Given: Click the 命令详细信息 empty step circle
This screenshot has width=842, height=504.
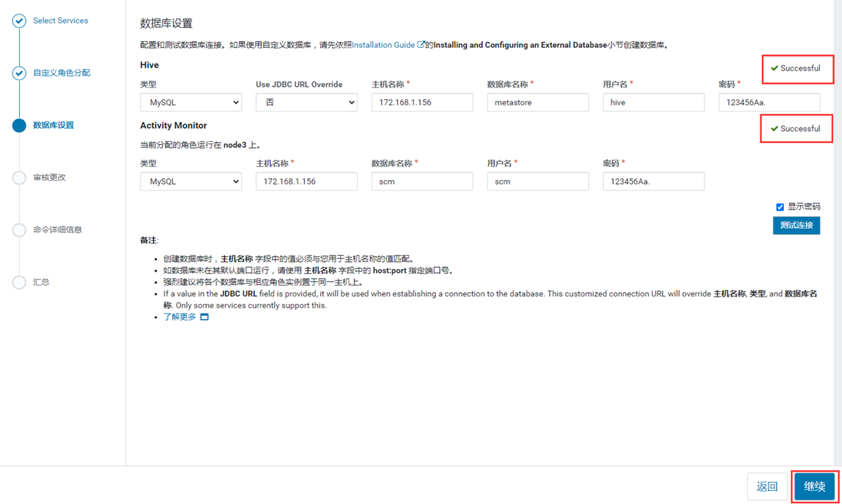Looking at the screenshot, I should 19,230.
